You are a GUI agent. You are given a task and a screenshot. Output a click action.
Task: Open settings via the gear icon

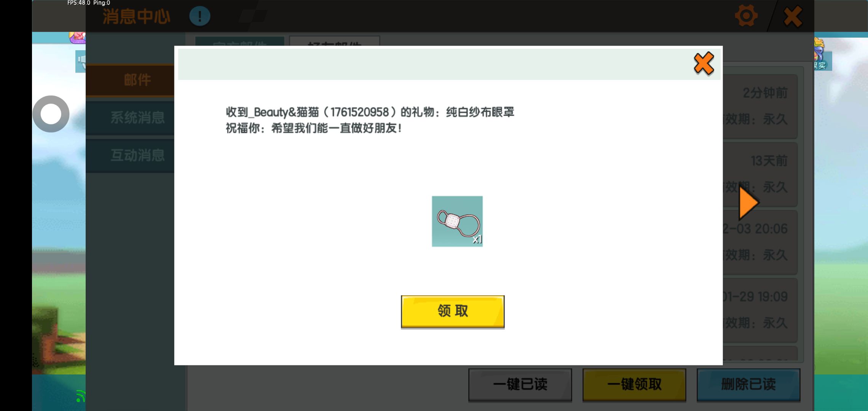[x=745, y=16]
